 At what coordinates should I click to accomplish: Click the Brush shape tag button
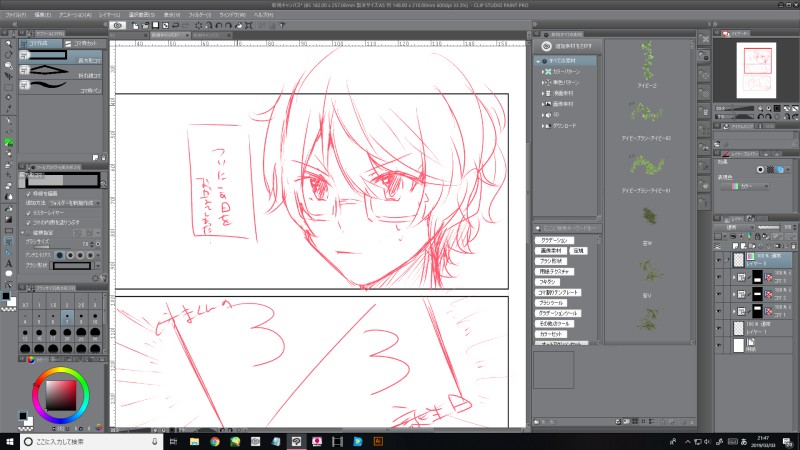click(x=551, y=261)
